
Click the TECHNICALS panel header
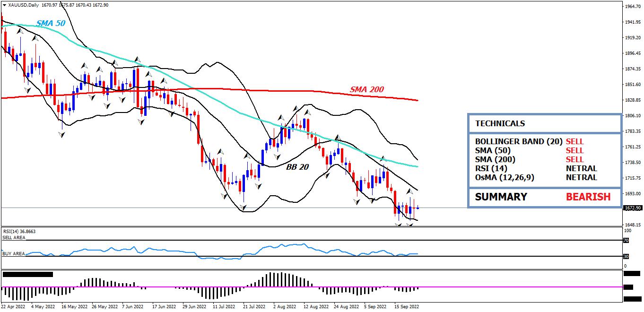[x=500, y=123]
